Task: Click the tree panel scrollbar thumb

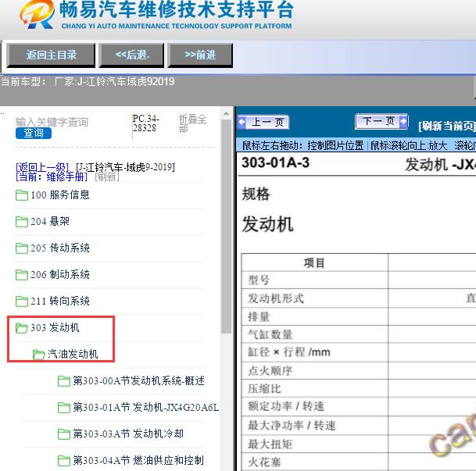Action: pos(226,227)
